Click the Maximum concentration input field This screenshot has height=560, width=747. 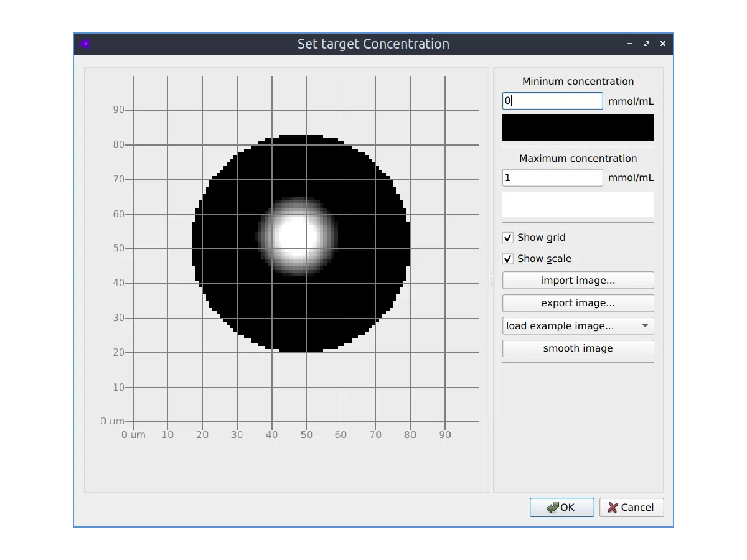(x=553, y=178)
